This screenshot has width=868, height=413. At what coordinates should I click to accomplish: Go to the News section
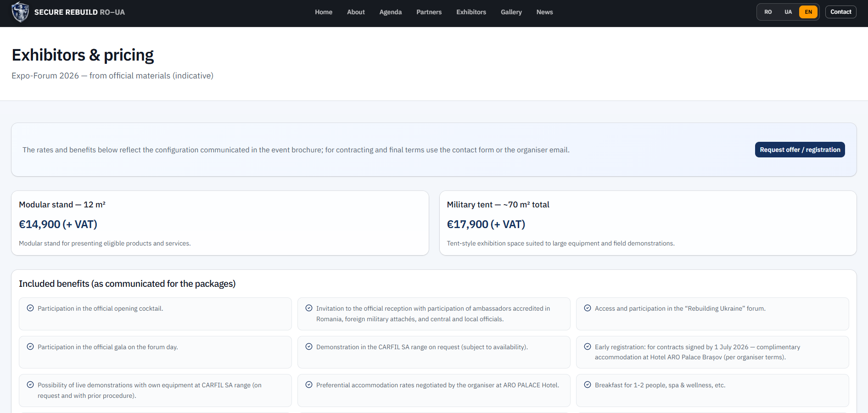tap(545, 12)
